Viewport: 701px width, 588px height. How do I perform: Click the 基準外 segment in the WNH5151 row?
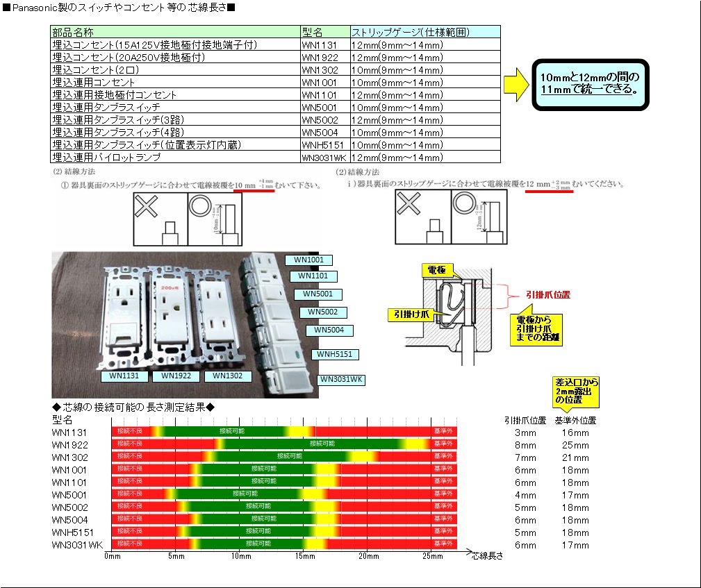pos(443,531)
